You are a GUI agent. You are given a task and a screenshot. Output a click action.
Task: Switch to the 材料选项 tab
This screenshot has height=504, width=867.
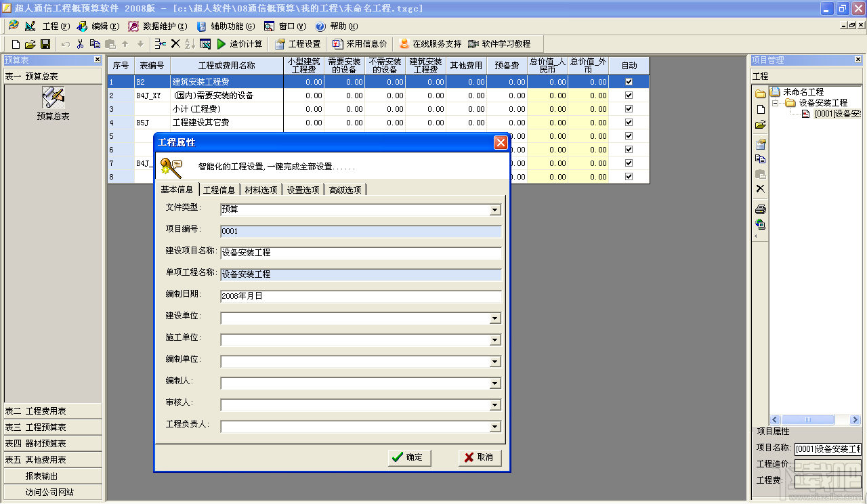pos(261,190)
